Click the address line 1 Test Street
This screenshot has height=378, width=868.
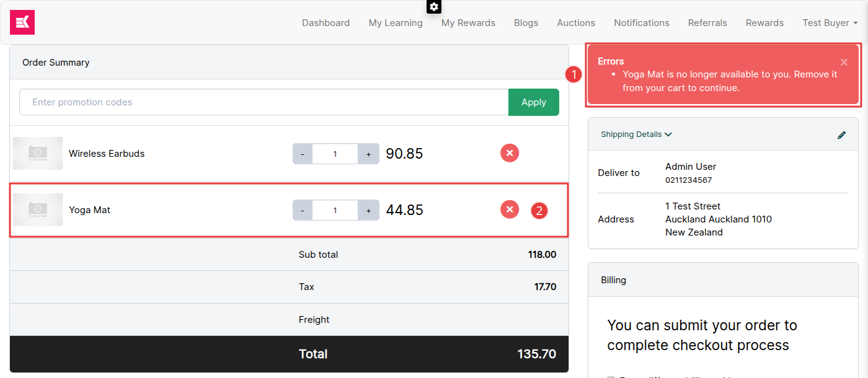693,206
